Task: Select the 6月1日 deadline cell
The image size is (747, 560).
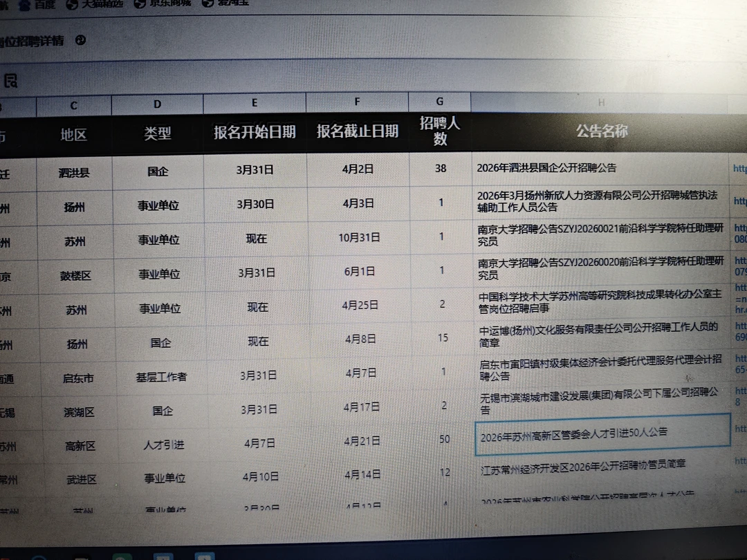Action: click(360, 272)
